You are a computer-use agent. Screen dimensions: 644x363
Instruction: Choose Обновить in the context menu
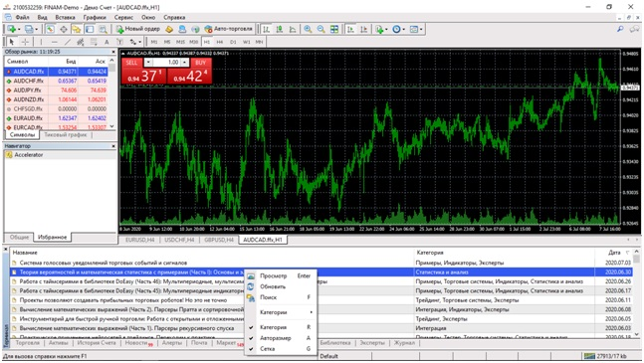tap(280, 286)
